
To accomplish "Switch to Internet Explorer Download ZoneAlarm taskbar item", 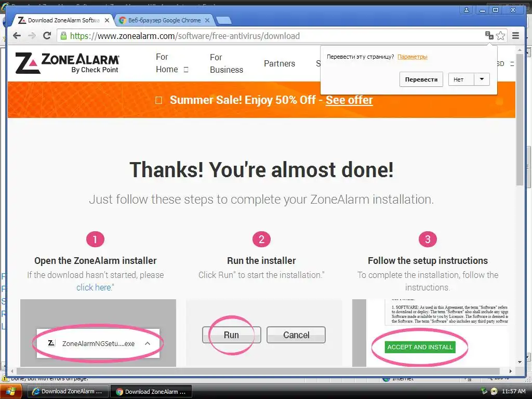I will 68,391.
